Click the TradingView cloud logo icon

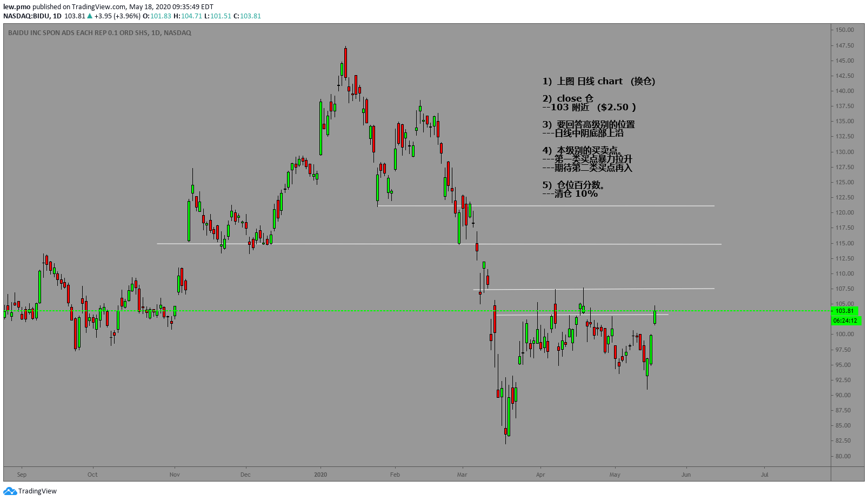[x=10, y=491]
